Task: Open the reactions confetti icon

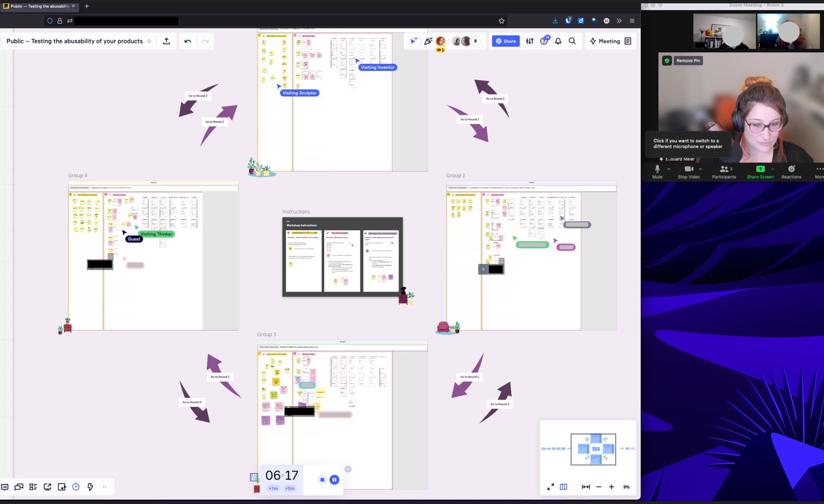Action: [x=428, y=41]
